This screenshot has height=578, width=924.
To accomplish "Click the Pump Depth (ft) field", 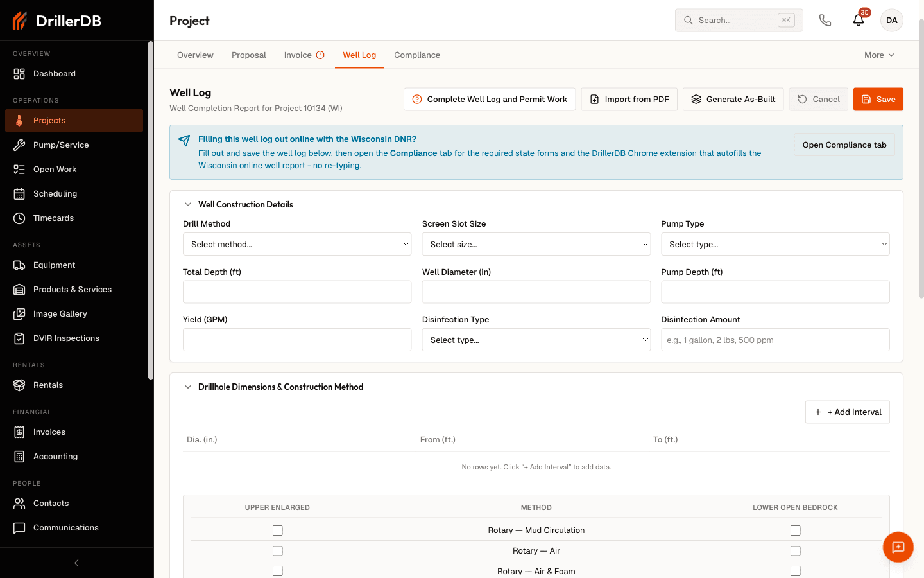I will pyautogui.click(x=775, y=292).
